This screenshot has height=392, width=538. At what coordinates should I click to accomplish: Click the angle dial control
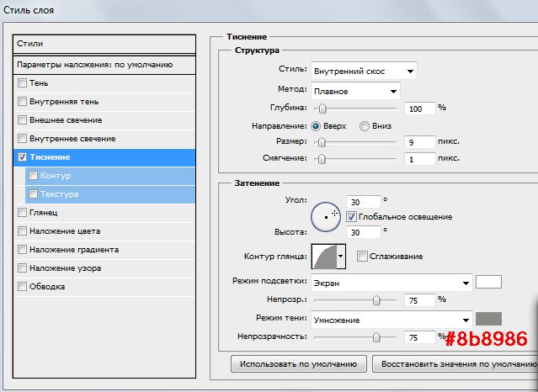[326, 217]
